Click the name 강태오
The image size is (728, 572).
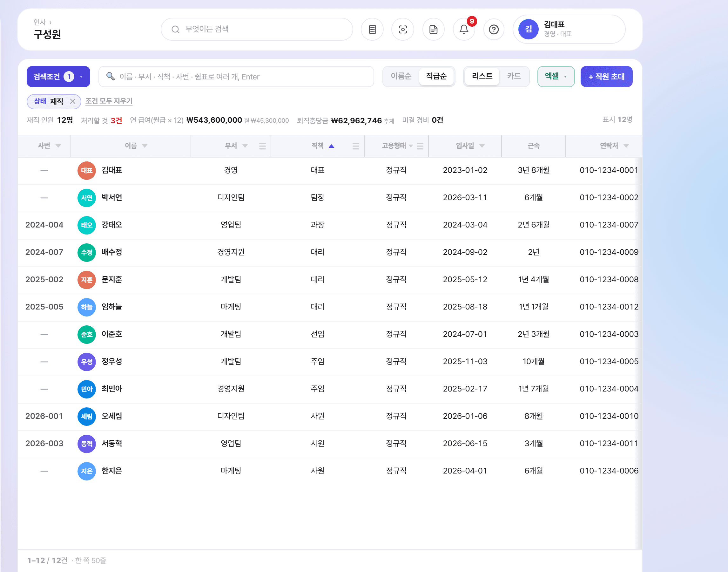pos(112,225)
